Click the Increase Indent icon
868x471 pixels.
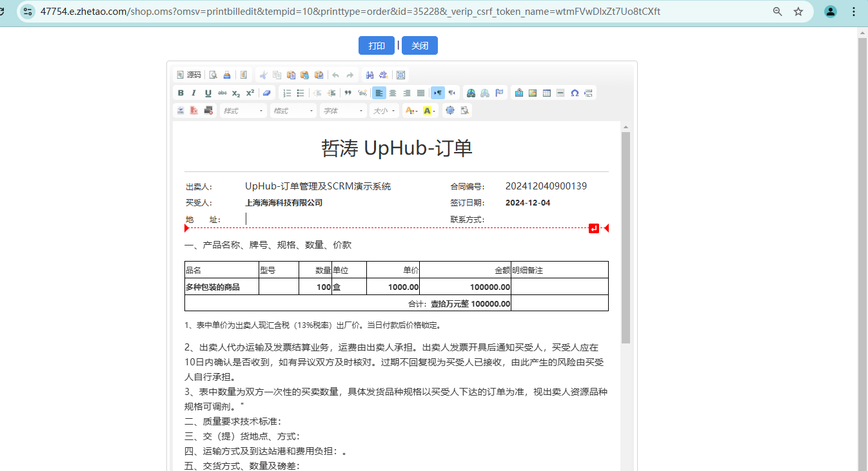point(331,93)
